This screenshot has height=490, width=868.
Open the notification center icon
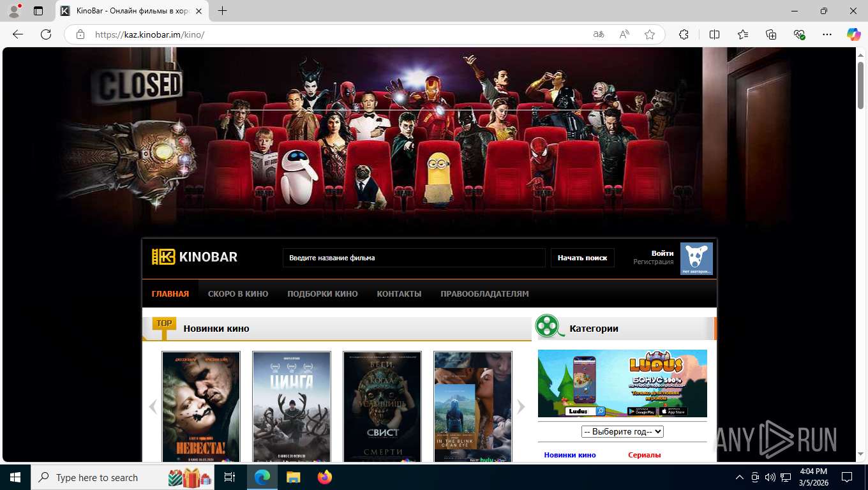point(846,477)
